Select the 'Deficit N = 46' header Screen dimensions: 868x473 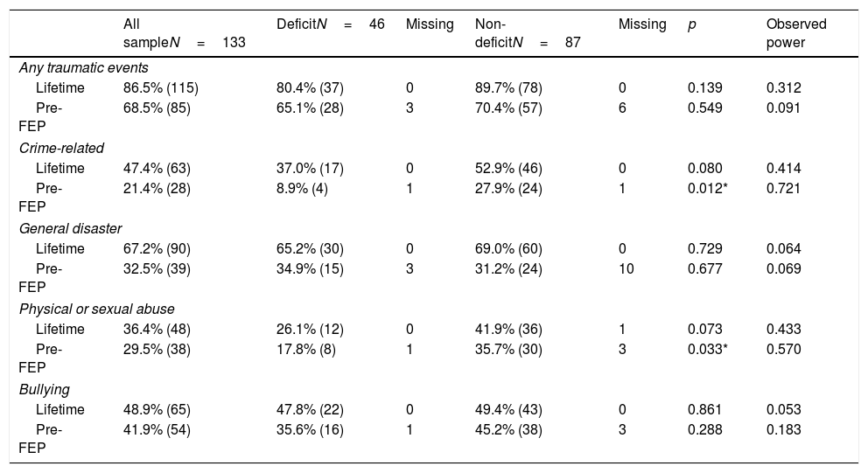[330, 25]
